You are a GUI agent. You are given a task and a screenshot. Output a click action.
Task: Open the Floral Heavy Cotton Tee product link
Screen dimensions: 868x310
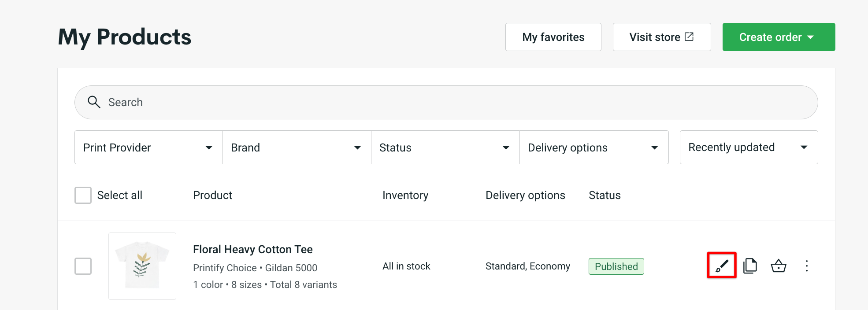(252, 249)
